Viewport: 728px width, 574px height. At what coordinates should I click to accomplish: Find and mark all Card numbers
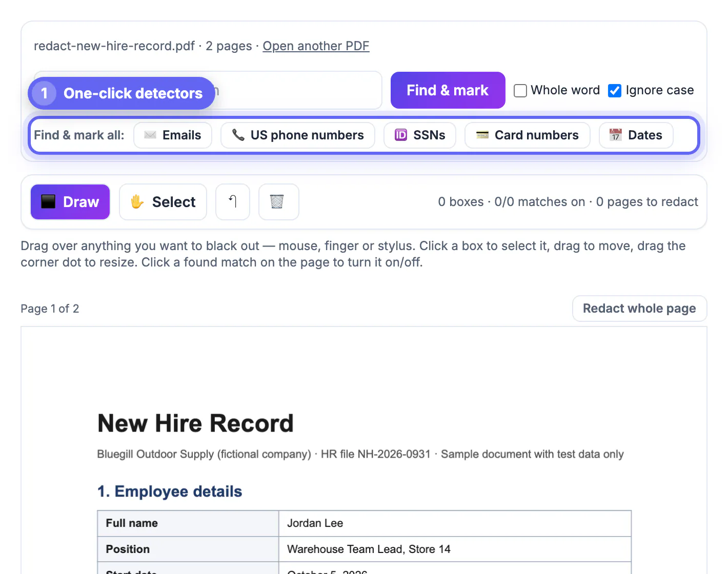[528, 135]
